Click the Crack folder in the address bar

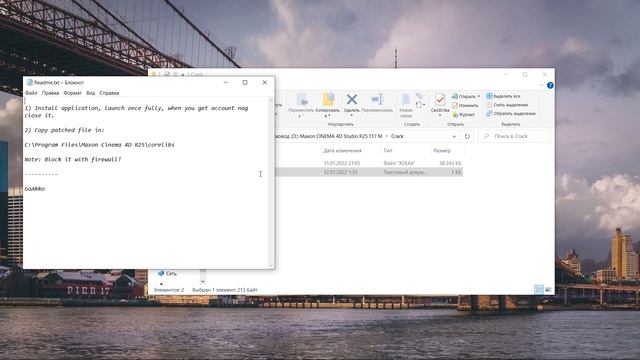coord(397,136)
